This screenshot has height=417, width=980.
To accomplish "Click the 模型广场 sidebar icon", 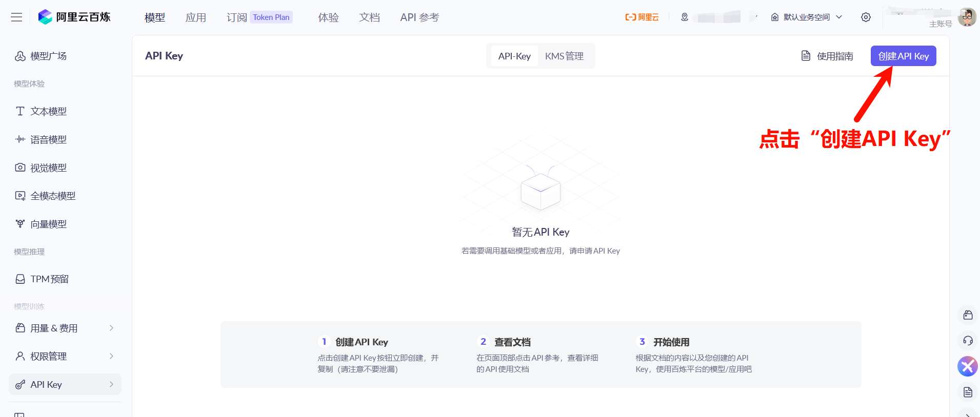I will pos(20,56).
